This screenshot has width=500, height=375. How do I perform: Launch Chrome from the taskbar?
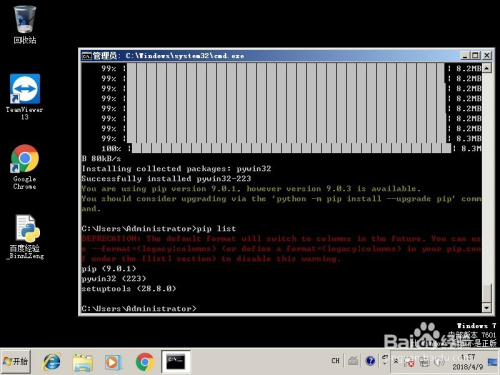[144, 362]
